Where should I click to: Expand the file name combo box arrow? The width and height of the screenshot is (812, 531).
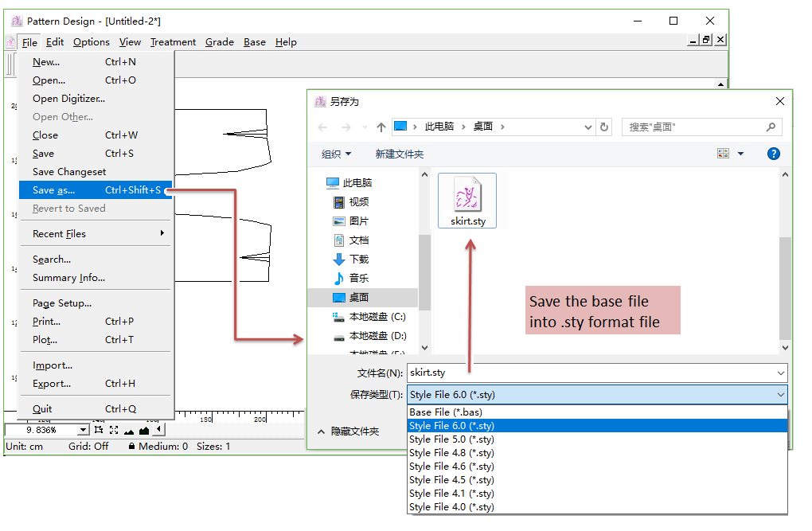[x=779, y=373]
